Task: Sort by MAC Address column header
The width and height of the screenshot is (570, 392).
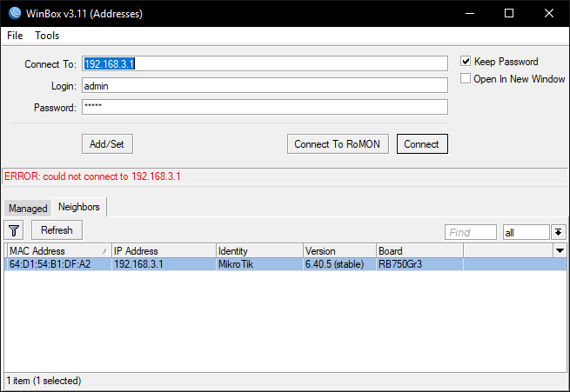Action: point(59,251)
